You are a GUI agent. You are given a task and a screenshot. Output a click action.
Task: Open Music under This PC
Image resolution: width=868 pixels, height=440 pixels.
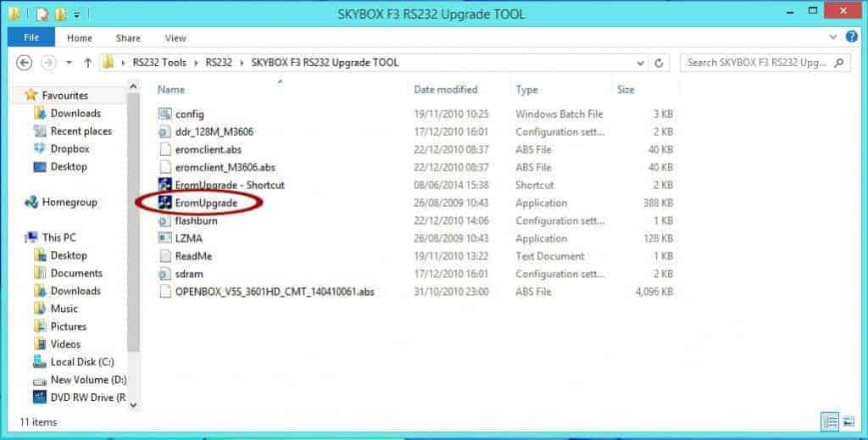64,309
